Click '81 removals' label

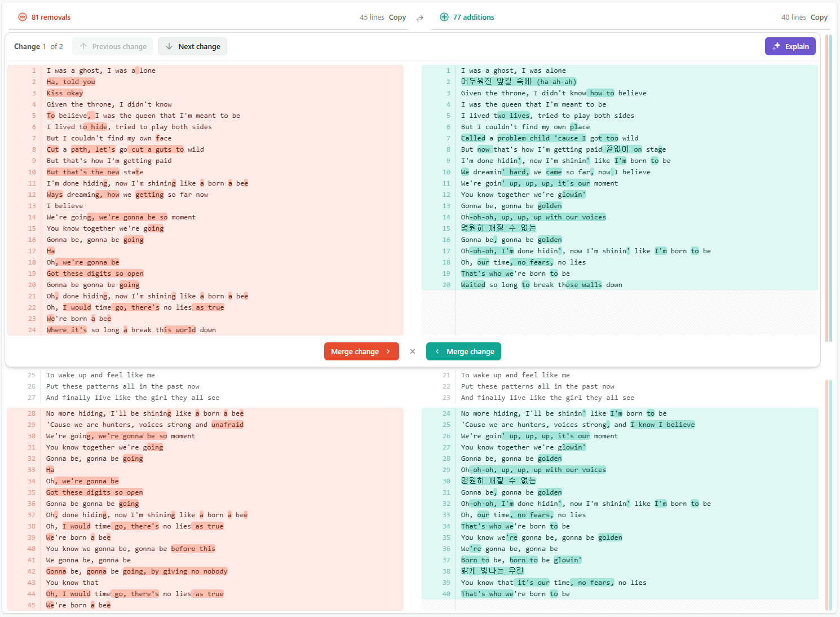coord(51,17)
